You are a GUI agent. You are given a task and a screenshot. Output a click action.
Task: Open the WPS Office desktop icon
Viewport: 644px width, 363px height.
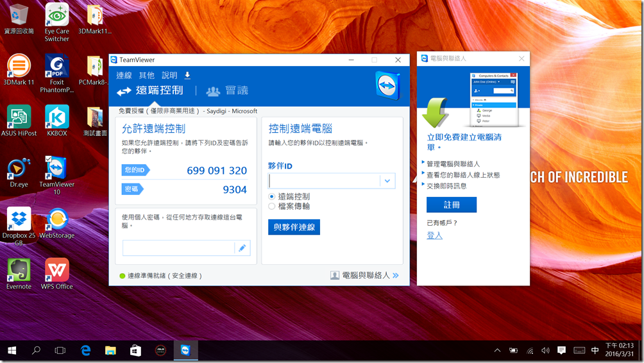(56, 274)
